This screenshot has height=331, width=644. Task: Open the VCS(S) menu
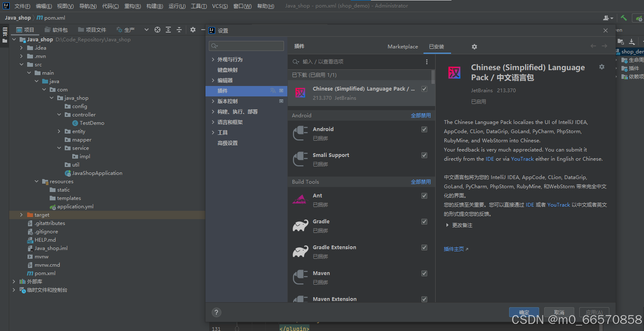(220, 6)
